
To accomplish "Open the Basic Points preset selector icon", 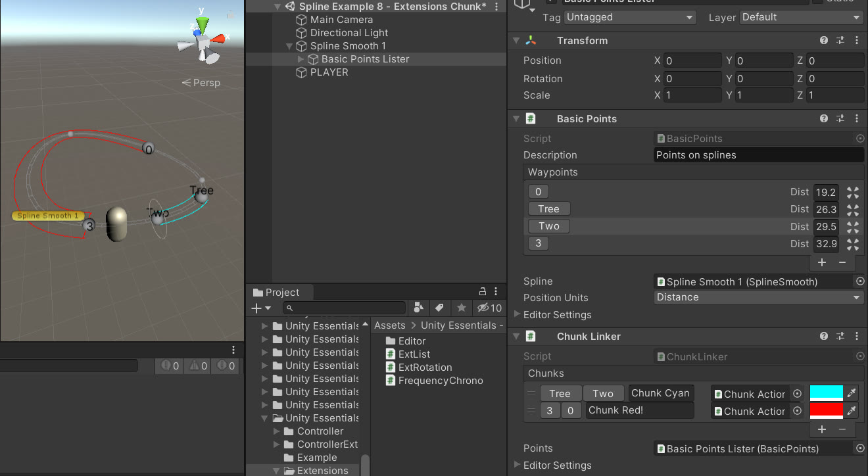I will [x=840, y=119].
